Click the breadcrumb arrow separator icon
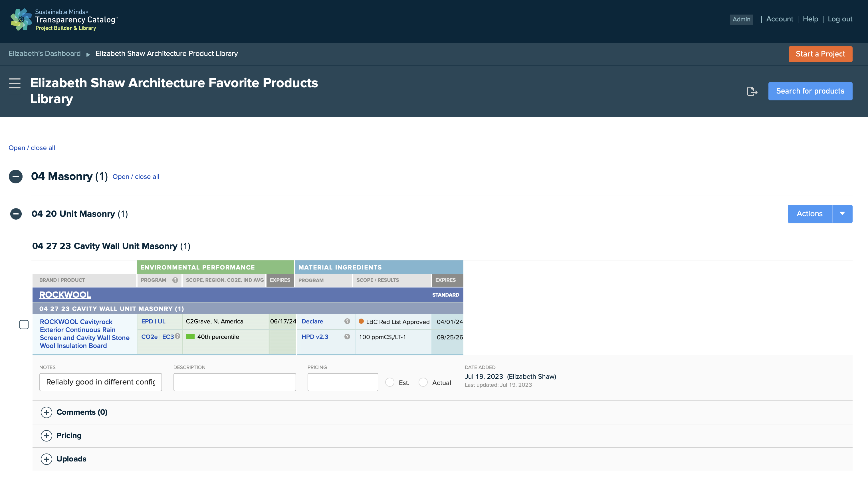Image resolution: width=868 pixels, height=482 pixels. point(88,54)
